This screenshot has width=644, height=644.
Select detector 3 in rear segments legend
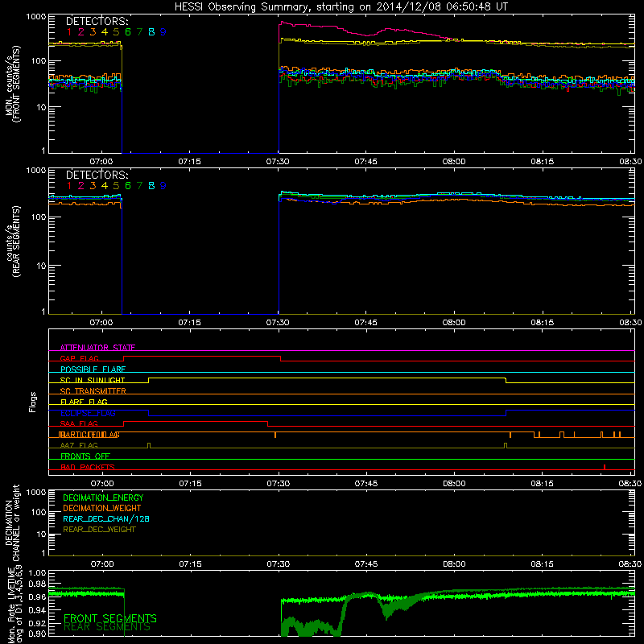[93, 186]
